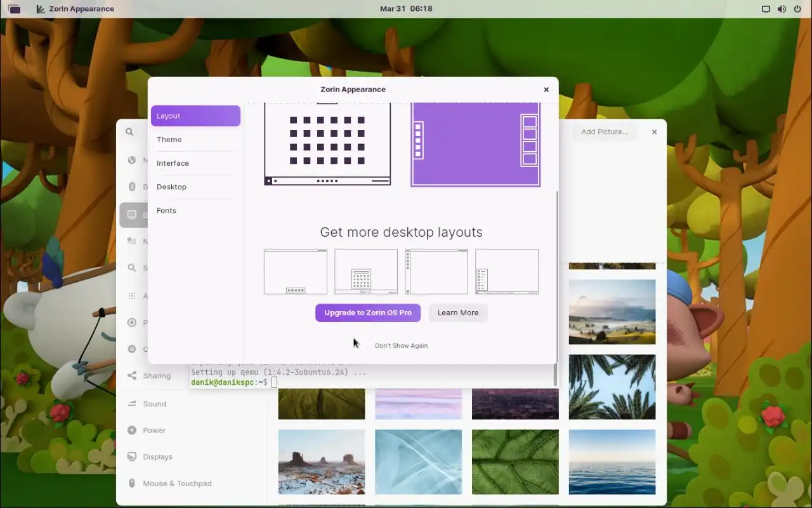
Task: Select the Bluetooth icon in Settings sidebar
Action: 132,187
